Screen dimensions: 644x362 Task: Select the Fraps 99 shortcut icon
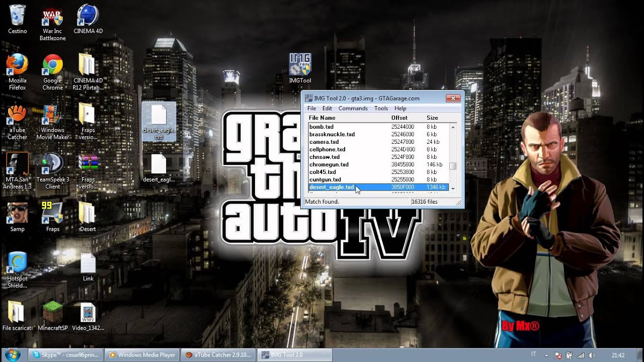[52, 217]
